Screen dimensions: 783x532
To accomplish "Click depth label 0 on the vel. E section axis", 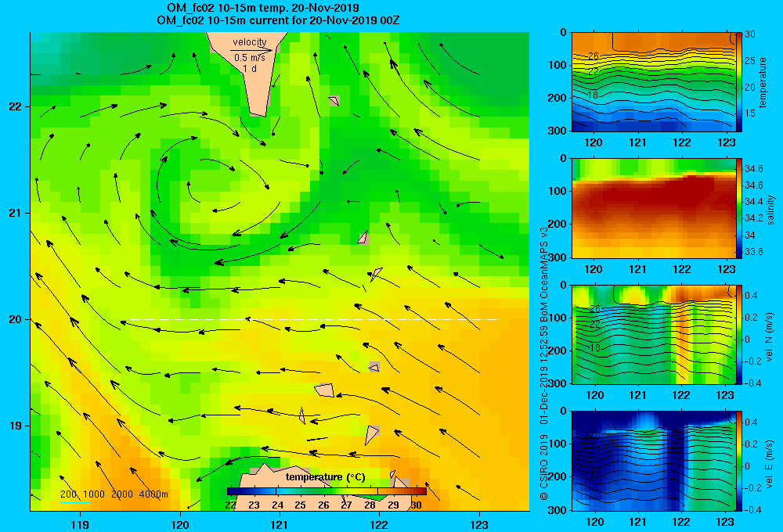I will [563, 412].
